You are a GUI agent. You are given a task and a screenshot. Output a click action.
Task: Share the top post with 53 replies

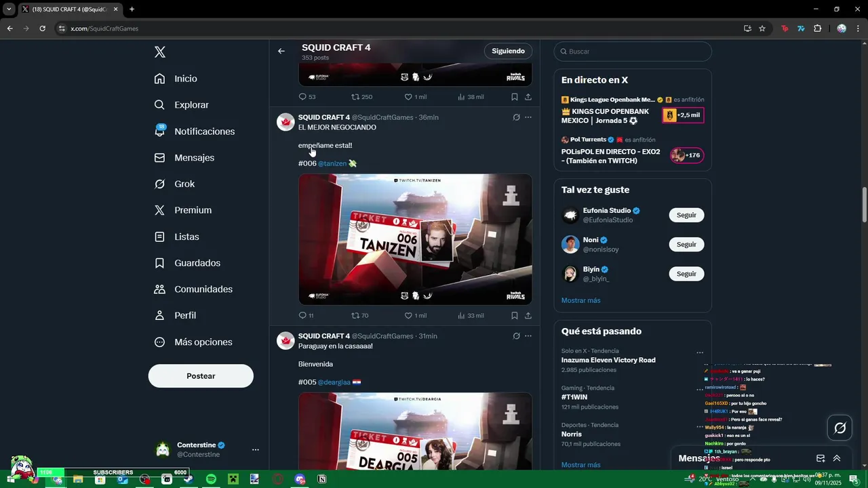pos(528,97)
